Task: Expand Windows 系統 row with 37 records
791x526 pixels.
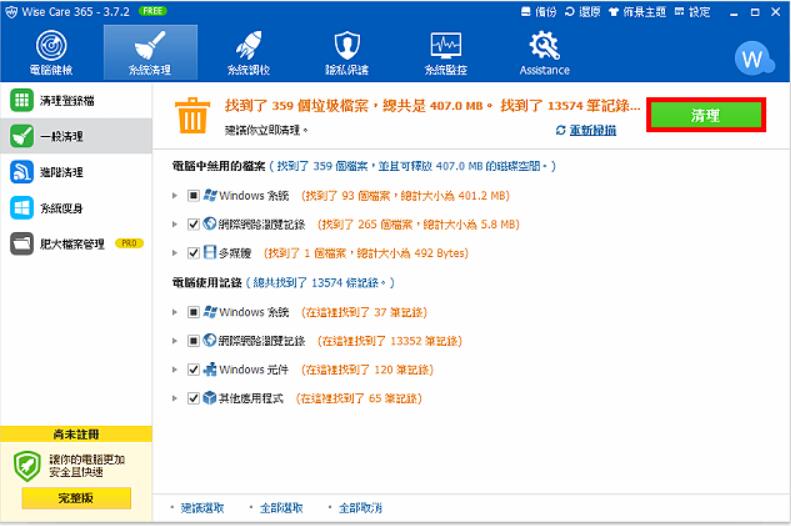Action: tap(175, 312)
